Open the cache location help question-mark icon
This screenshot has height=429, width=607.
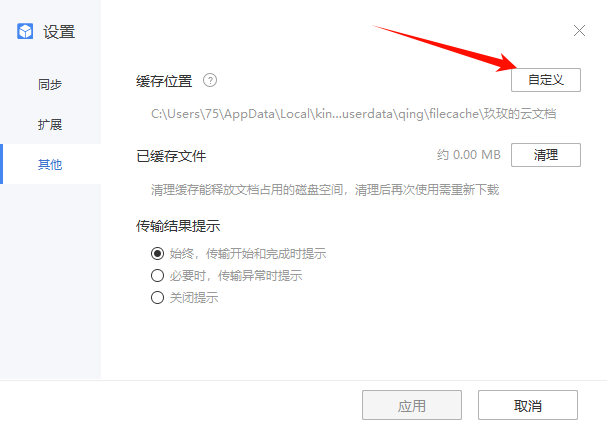click(210, 81)
